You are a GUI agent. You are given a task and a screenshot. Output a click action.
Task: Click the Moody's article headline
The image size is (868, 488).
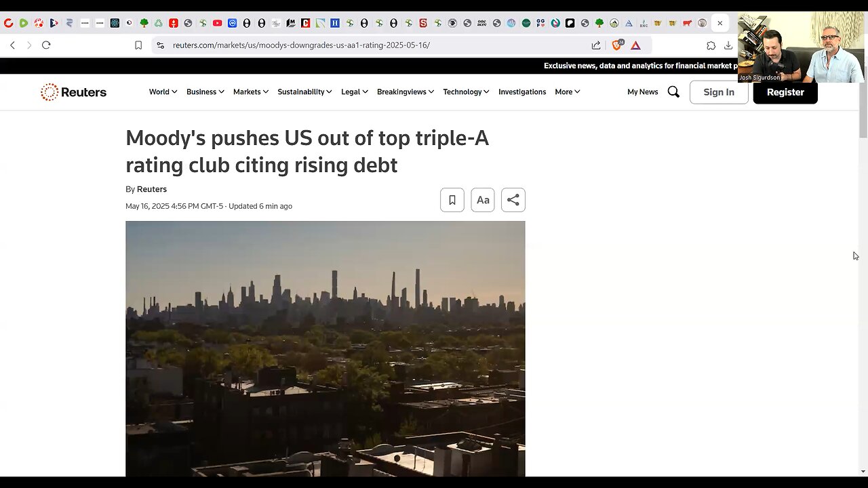click(x=307, y=151)
